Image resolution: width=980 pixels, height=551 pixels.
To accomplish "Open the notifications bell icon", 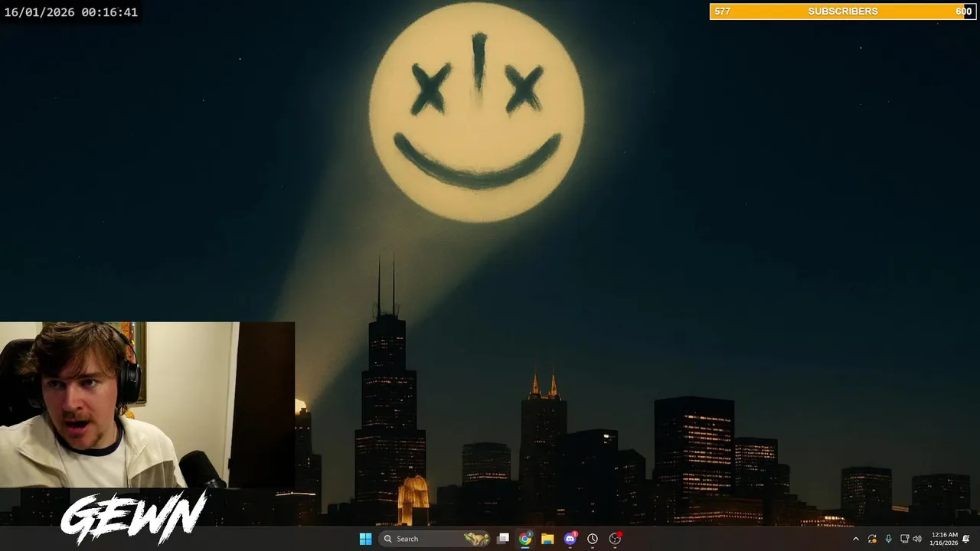I will tap(966, 539).
